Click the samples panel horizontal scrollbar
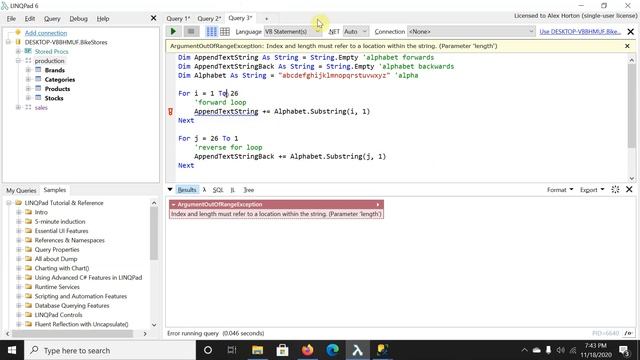 [x=76, y=333]
